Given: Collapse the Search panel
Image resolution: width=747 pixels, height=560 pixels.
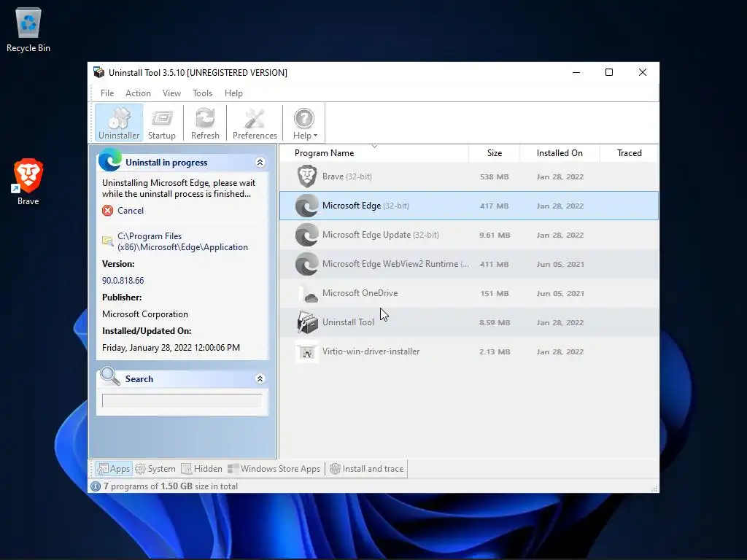Looking at the screenshot, I should point(260,378).
